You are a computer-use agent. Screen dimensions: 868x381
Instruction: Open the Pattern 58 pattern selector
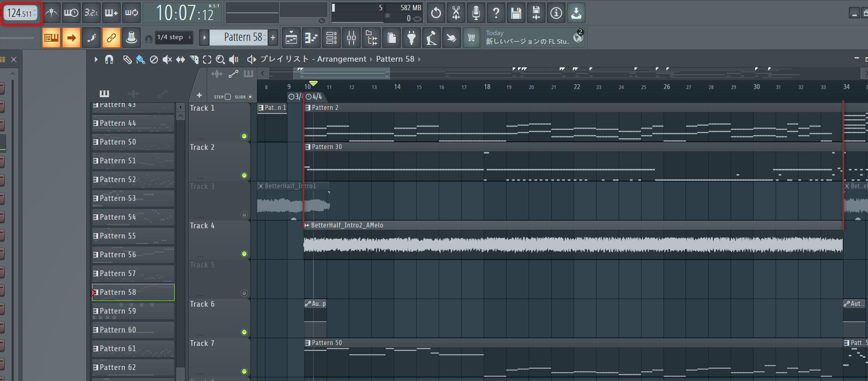pyautogui.click(x=238, y=38)
